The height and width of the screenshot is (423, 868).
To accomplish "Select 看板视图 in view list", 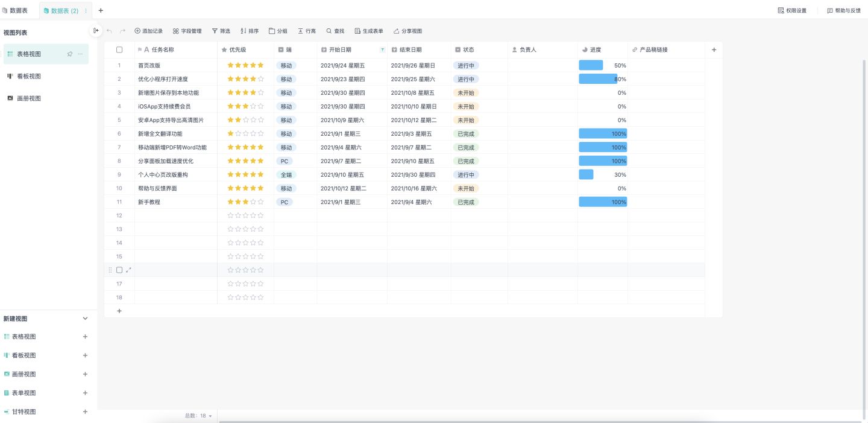I will click(28, 76).
